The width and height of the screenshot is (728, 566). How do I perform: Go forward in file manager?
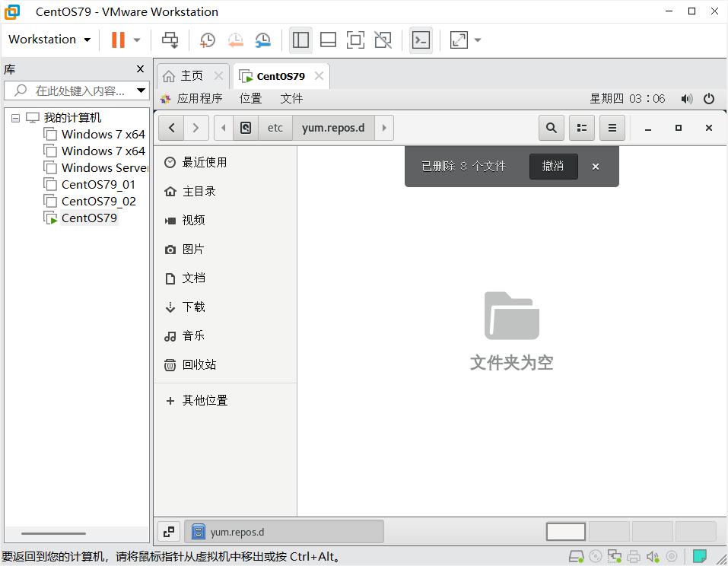196,128
